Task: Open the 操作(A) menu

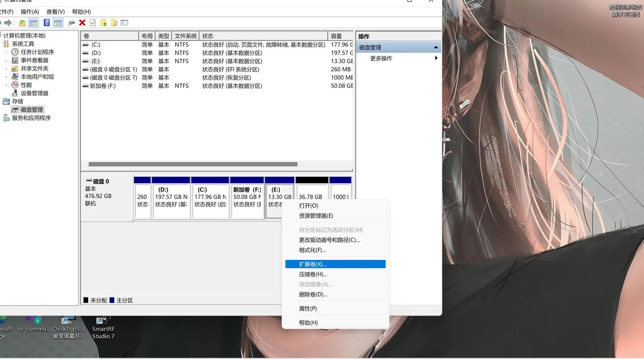Action: (30, 12)
